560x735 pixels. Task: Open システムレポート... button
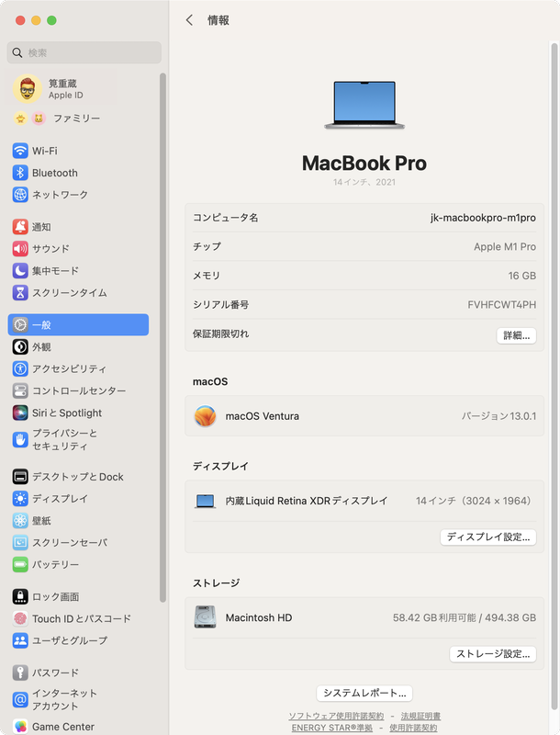pos(364,694)
